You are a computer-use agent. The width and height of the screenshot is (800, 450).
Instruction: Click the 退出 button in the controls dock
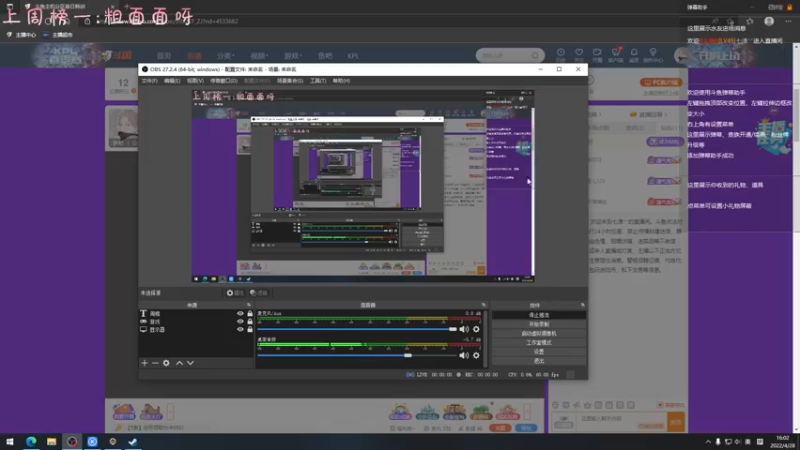(539, 361)
